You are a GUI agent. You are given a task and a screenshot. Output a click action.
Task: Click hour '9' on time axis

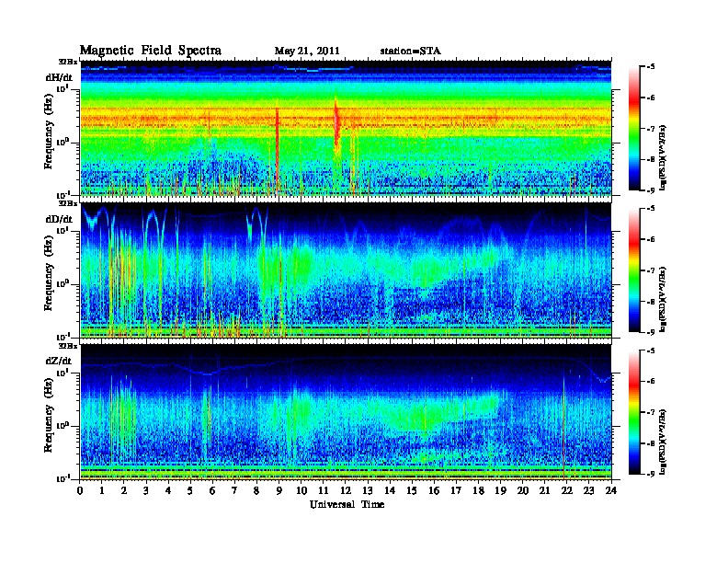coord(279,490)
